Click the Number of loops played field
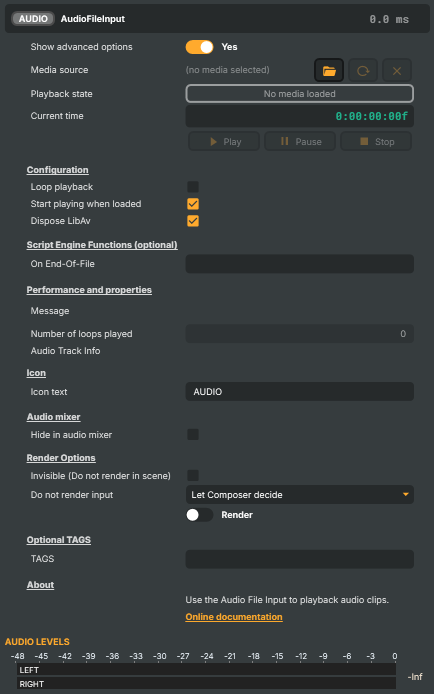The width and height of the screenshot is (434, 694). coord(300,334)
